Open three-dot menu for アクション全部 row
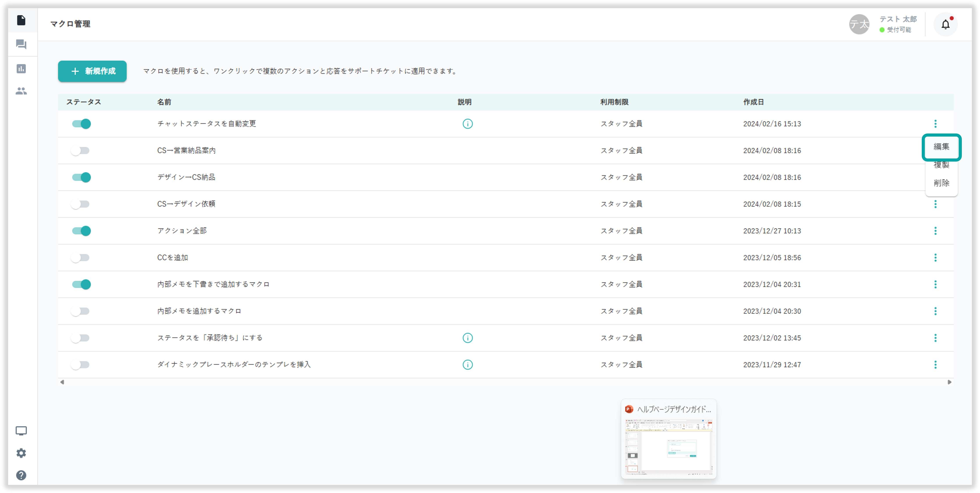Screen dimensions: 980x493 pyautogui.click(x=936, y=231)
